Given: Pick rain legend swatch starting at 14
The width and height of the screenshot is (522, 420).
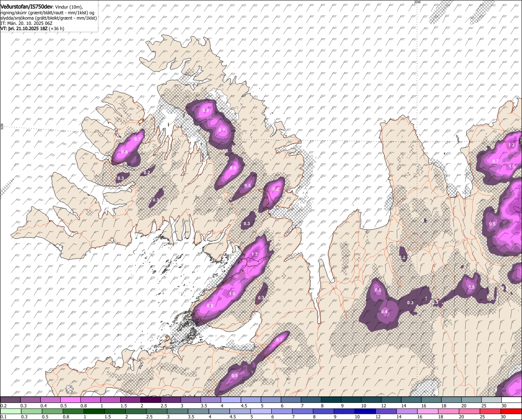Looking at the screenshot, I should (407, 411).
